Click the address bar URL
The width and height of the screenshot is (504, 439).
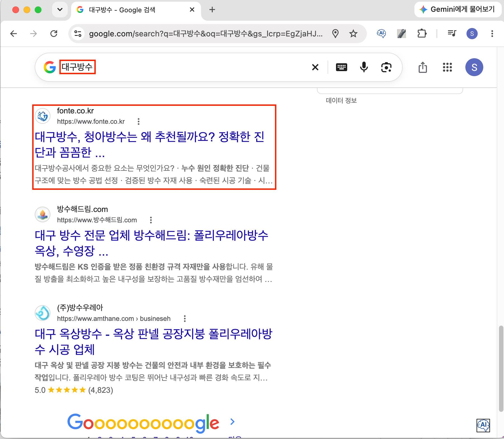(x=206, y=34)
